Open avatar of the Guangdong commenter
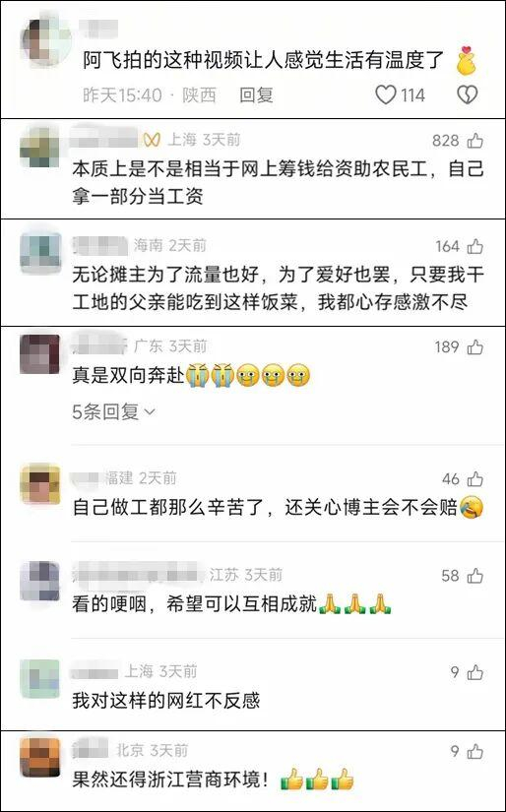 click(40, 353)
